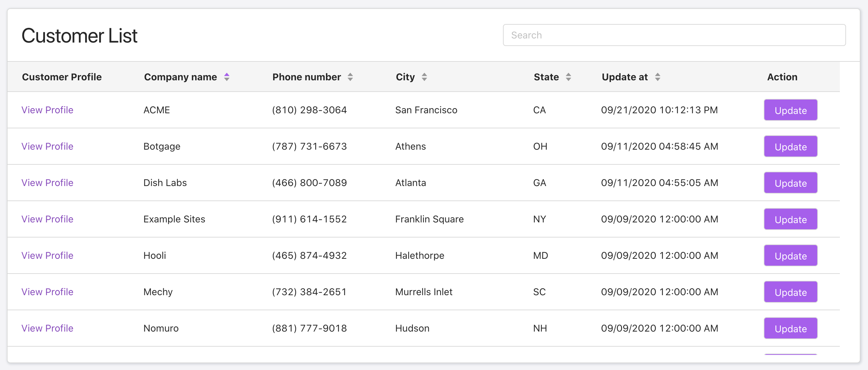
Task: View the Mechy customer profile
Action: click(47, 292)
